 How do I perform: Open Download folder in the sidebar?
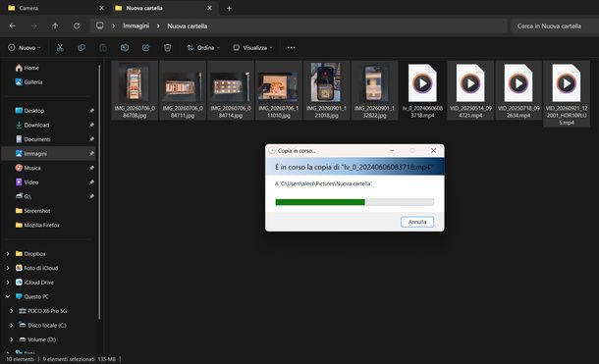point(32,125)
